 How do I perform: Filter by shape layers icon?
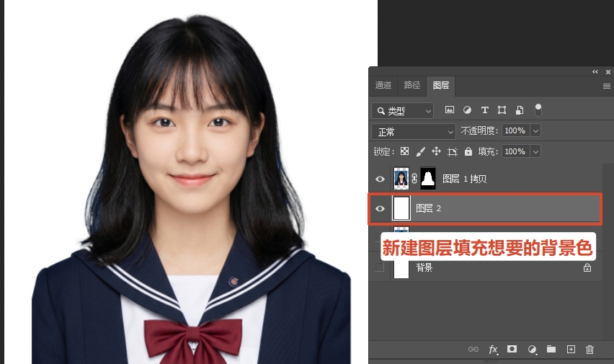pyautogui.click(x=502, y=110)
